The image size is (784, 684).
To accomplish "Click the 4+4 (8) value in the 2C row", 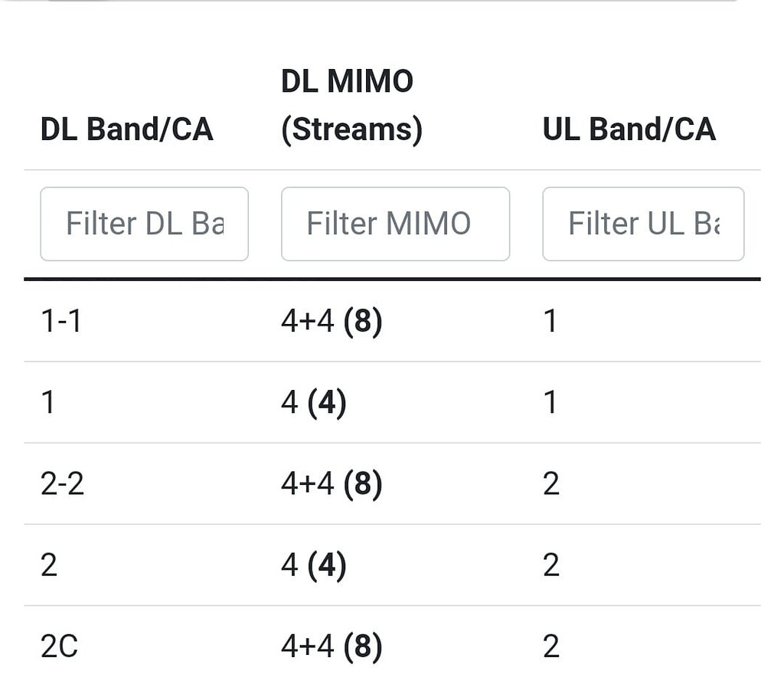I will [x=332, y=646].
